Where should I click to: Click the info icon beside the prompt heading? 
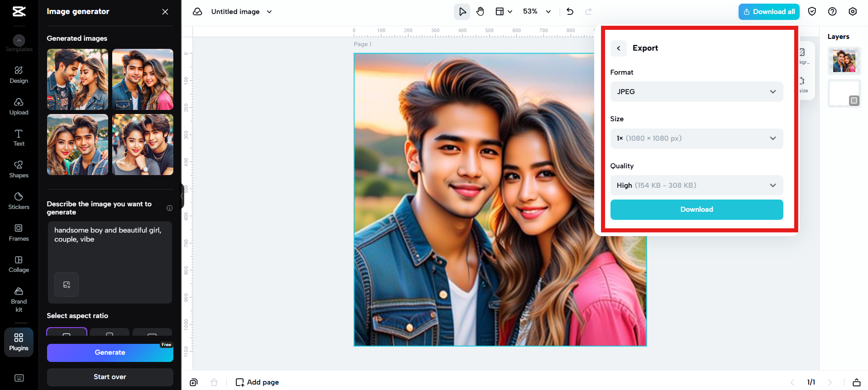170,208
